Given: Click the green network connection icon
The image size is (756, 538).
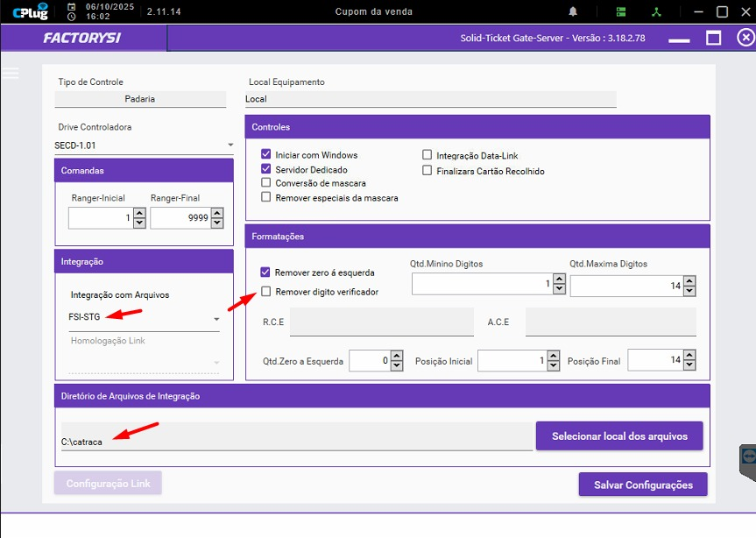Looking at the screenshot, I should click(x=654, y=12).
